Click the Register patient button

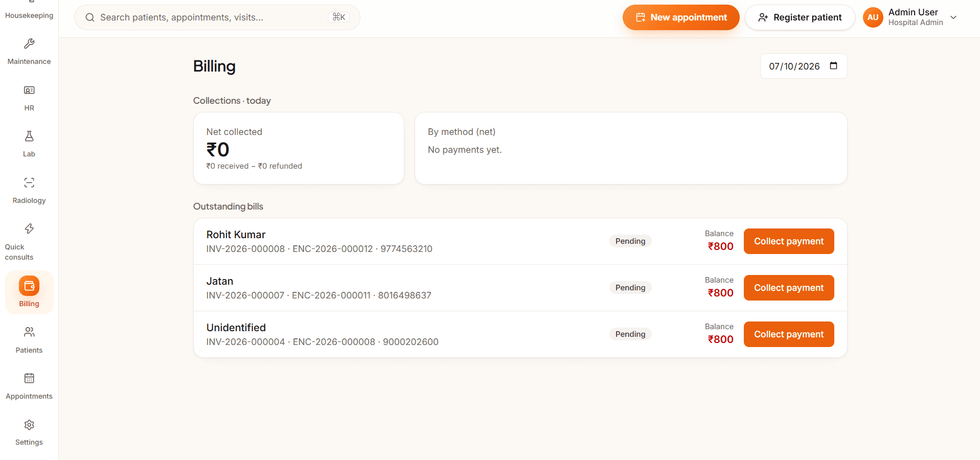pos(800,17)
